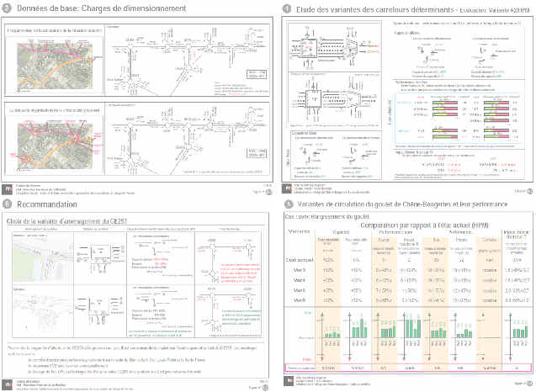This screenshot has height=392, width=536.
Task: Click the number badge beside 'Etude des variantes'
Action: click(x=287, y=9)
